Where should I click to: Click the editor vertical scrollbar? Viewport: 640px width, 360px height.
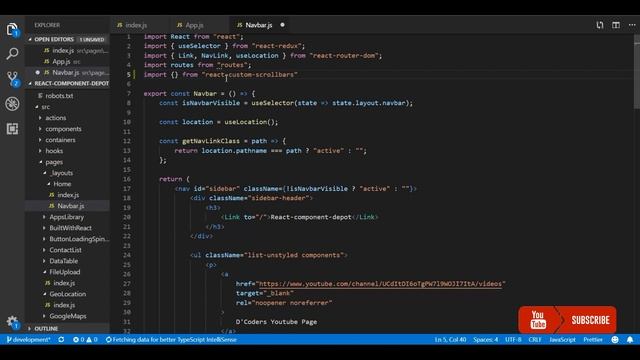(x=637, y=71)
